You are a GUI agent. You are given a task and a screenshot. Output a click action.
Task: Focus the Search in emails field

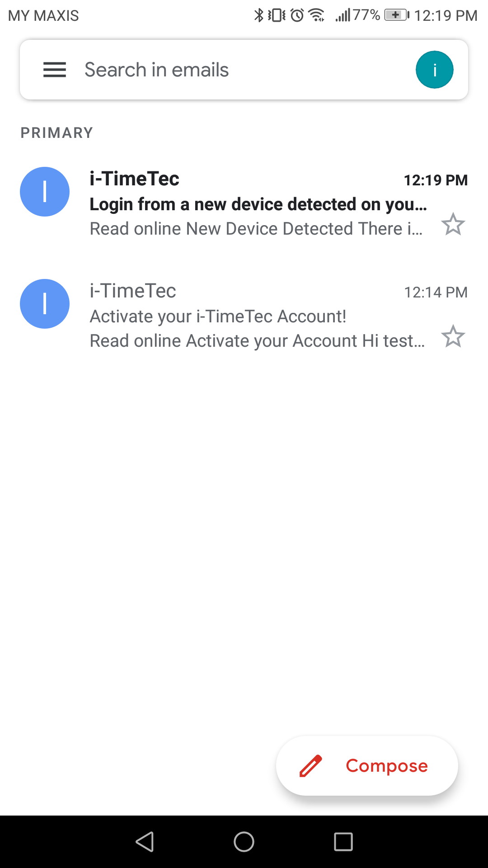226,70
